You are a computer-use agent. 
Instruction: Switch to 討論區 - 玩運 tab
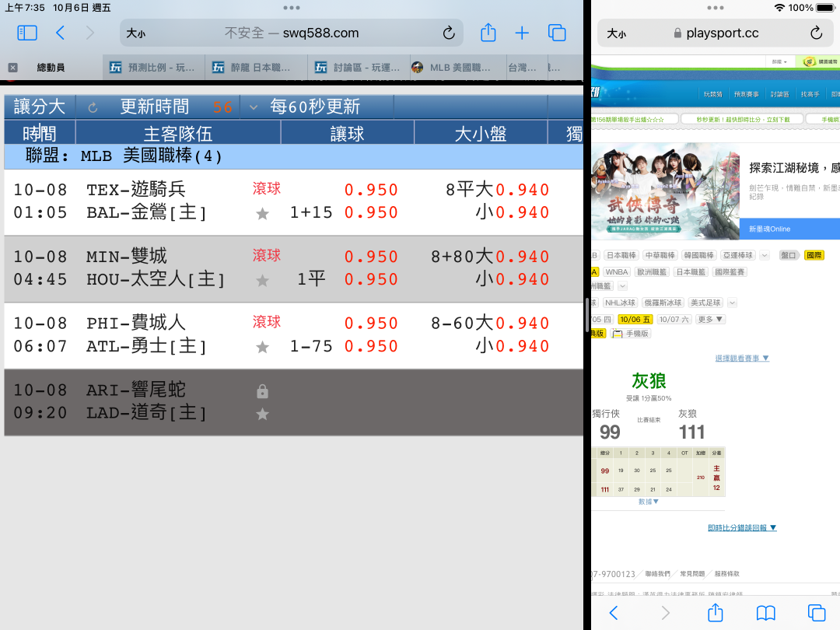[359, 68]
